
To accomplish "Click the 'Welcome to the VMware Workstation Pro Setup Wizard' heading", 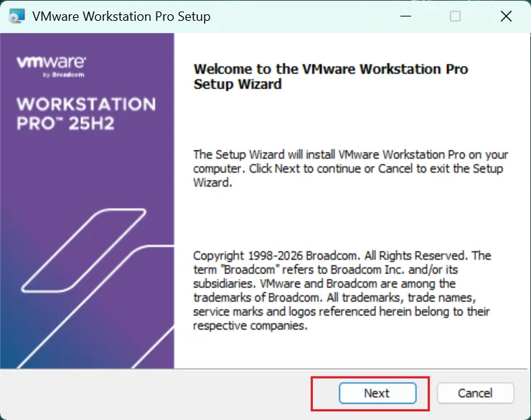I will pos(331,77).
